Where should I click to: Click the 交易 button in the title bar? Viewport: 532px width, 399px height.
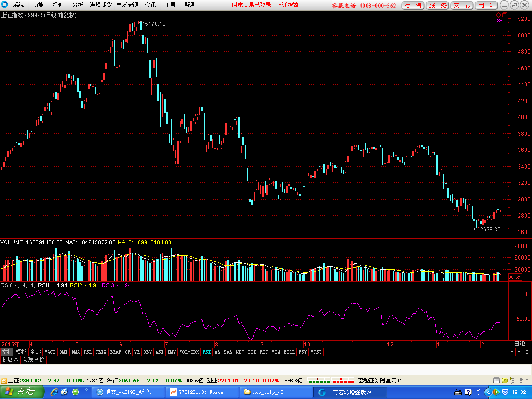click(462, 6)
